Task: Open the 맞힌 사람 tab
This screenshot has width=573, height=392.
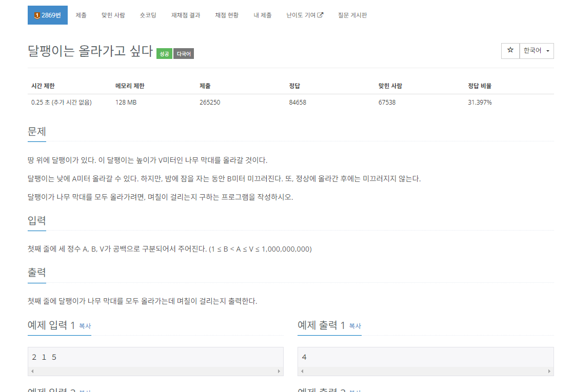Action: click(x=113, y=15)
